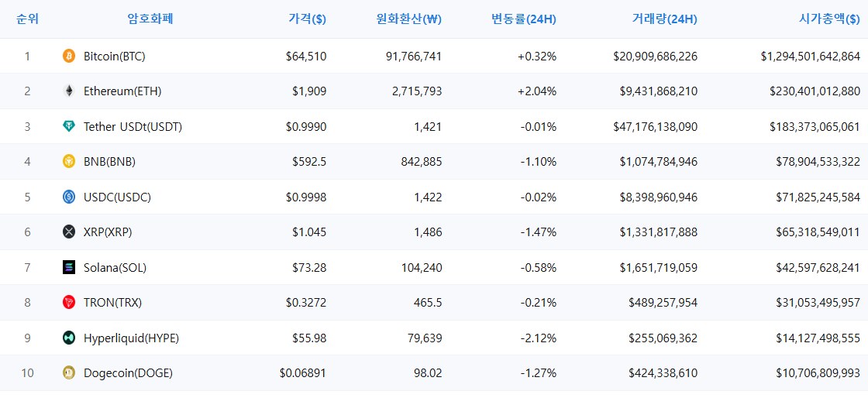The image size is (868, 398).
Task: Sort by the 거래량(24H) column header
Action: tap(664, 19)
